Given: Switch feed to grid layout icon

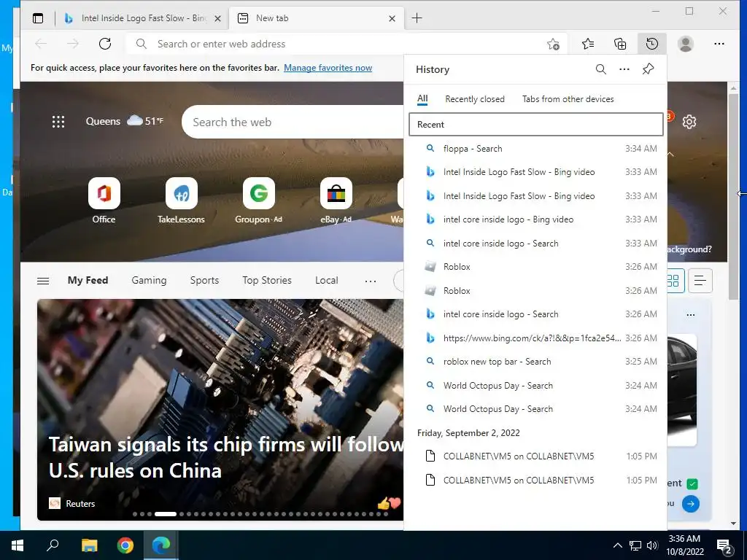Looking at the screenshot, I should point(674,281).
